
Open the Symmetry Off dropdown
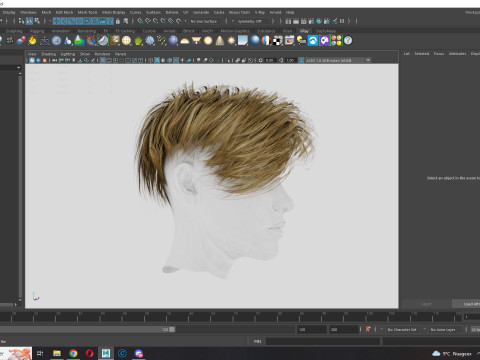pyautogui.click(x=250, y=21)
